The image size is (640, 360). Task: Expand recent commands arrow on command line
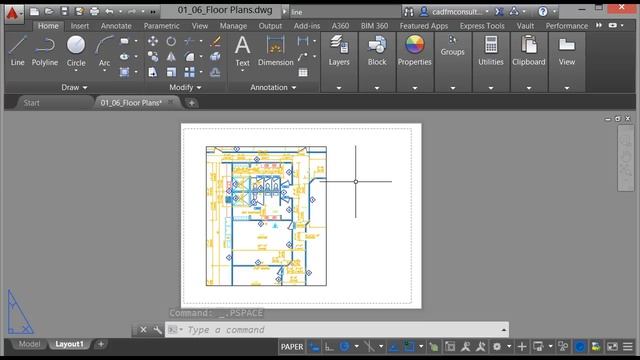click(504, 330)
